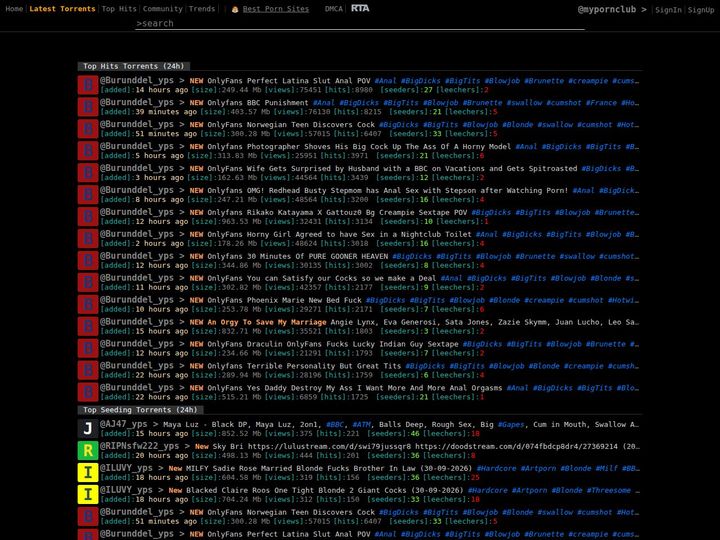Click the red B avatar on the 253.78 Mb row
Viewport: 720px width, 540px height.
point(88,305)
